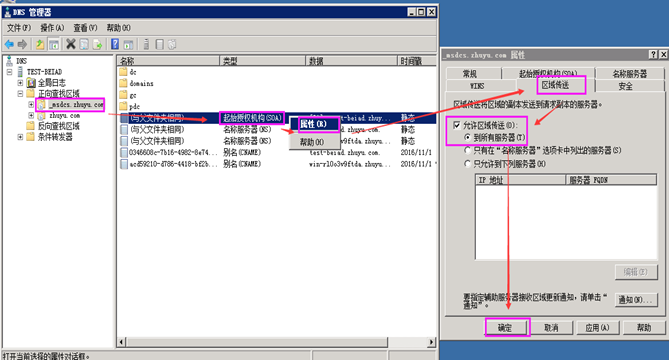Switch to the 名称服务器 tab

(630, 73)
